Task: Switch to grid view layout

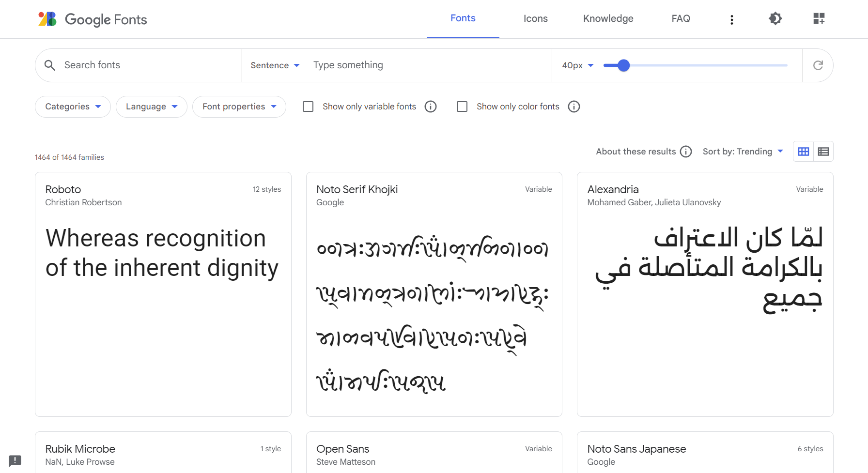Action: 803,152
